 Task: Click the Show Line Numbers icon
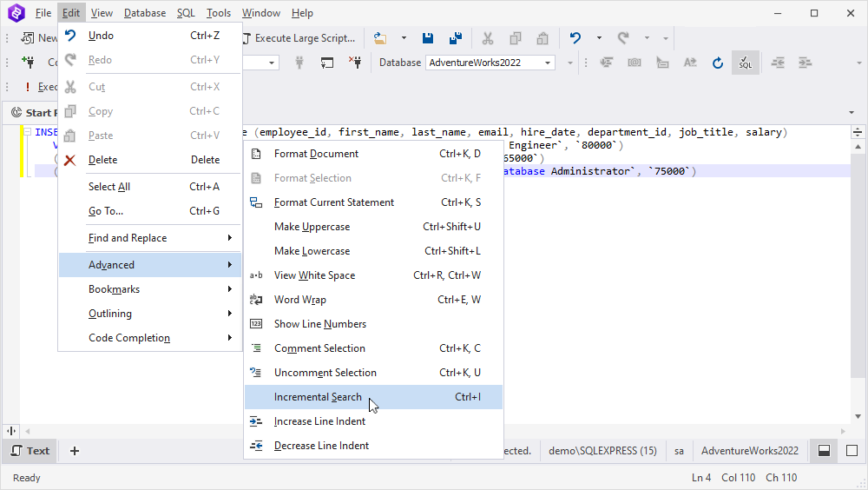[x=256, y=324]
